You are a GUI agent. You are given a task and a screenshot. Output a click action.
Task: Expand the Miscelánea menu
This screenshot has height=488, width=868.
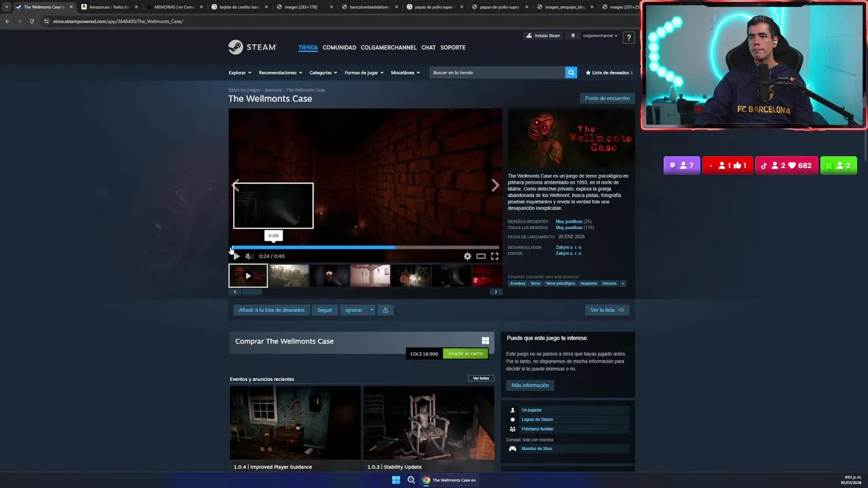405,73
